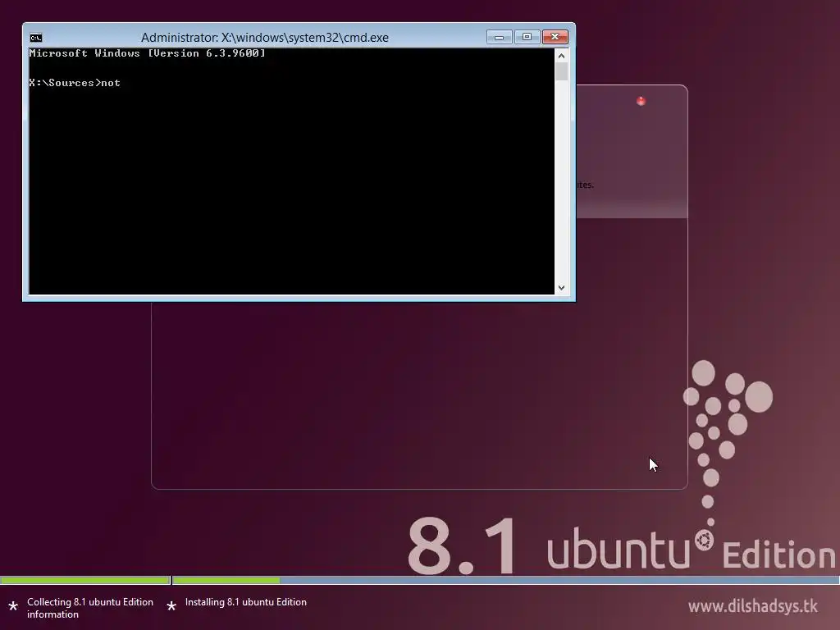This screenshot has width=840, height=630.
Task: Click the 'Installing 8.1 ubuntu Edition' step label
Action: (x=246, y=602)
